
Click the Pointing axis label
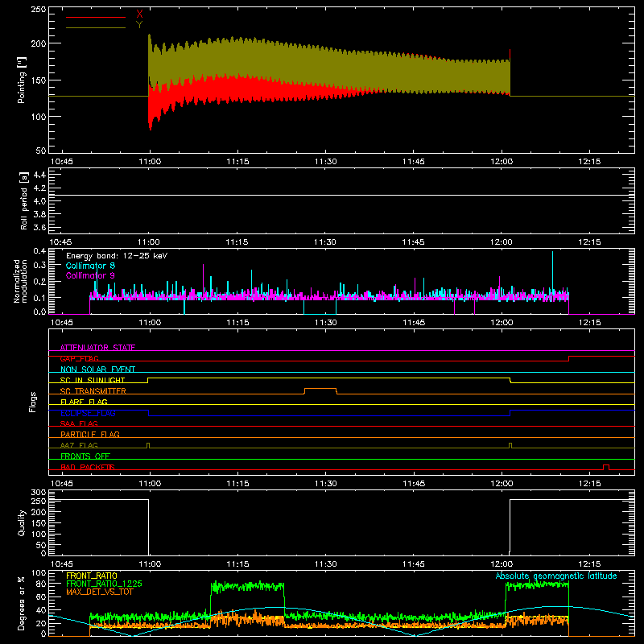pos(22,80)
